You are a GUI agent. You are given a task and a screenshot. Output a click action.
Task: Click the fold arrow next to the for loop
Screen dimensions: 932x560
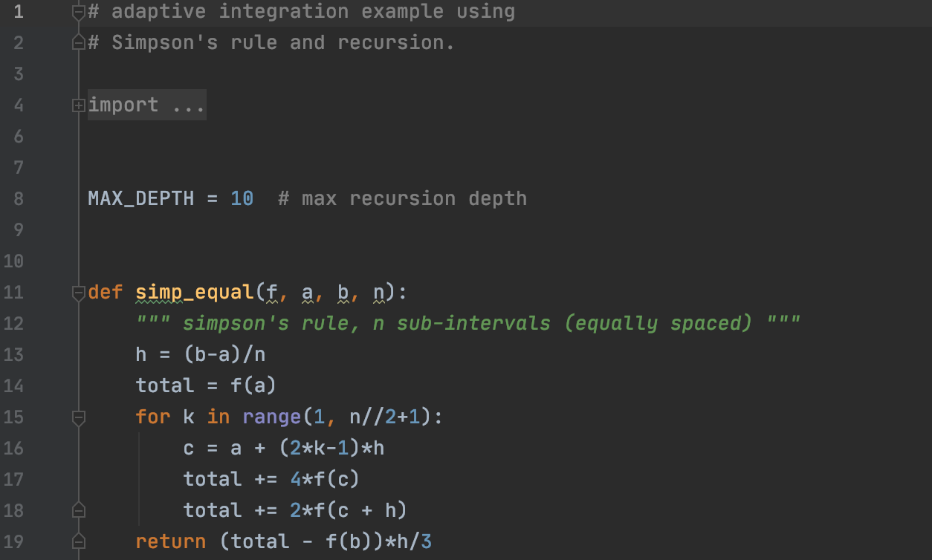pyautogui.click(x=78, y=417)
